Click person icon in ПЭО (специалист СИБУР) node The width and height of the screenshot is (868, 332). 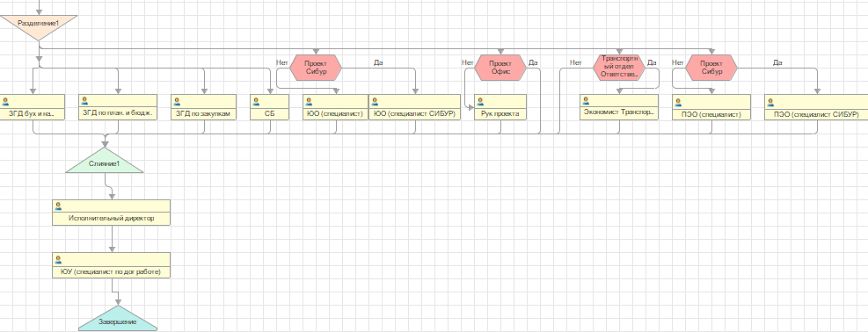coord(771,101)
